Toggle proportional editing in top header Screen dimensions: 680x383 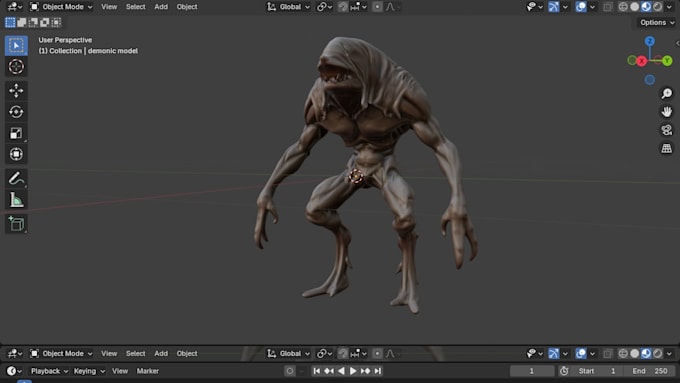pyautogui.click(x=377, y=7)
